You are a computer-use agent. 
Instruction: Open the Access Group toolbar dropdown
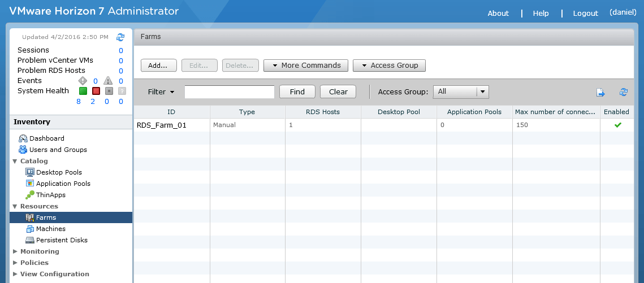(x=389, y=66)
